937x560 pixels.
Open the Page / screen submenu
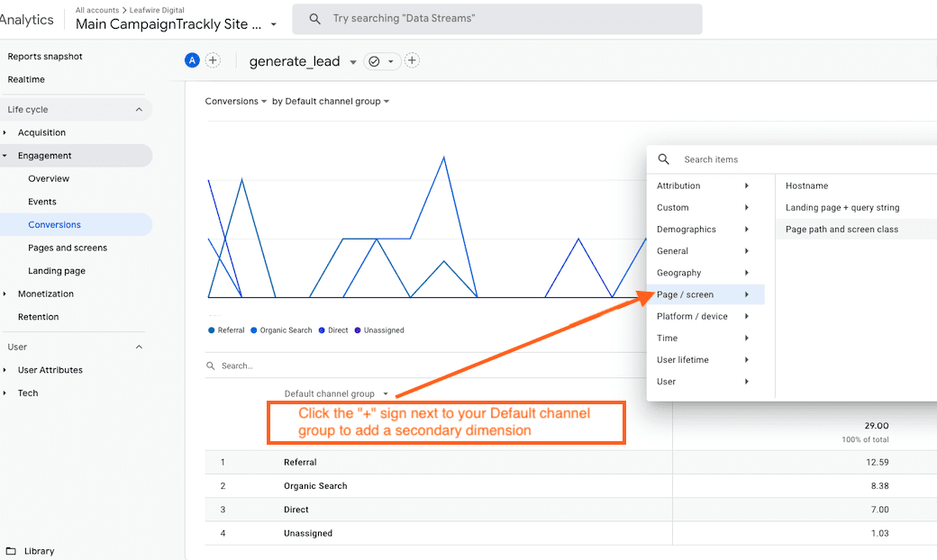click(687, 294)
